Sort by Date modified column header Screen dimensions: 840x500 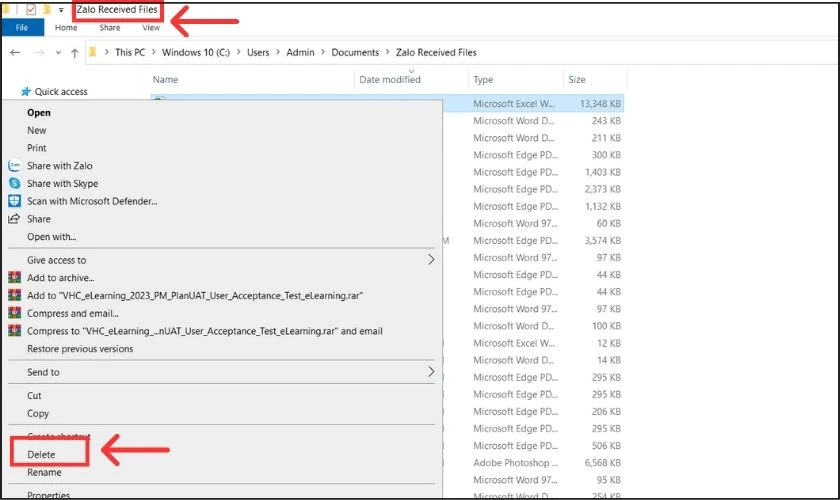coord(390,79)
